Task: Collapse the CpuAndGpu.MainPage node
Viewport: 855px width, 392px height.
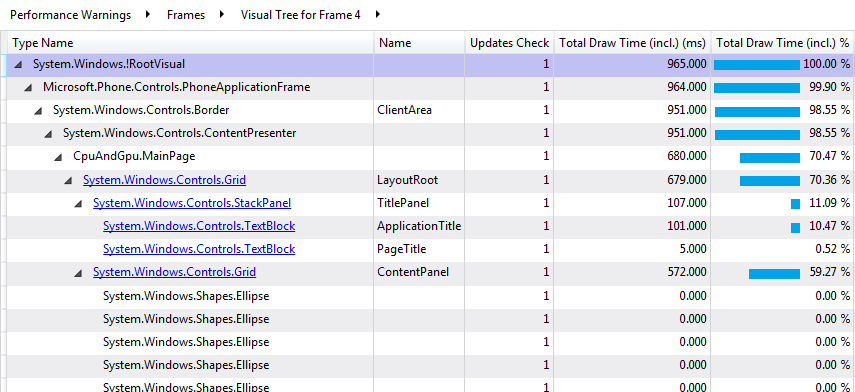Action: tap(58, 157)
